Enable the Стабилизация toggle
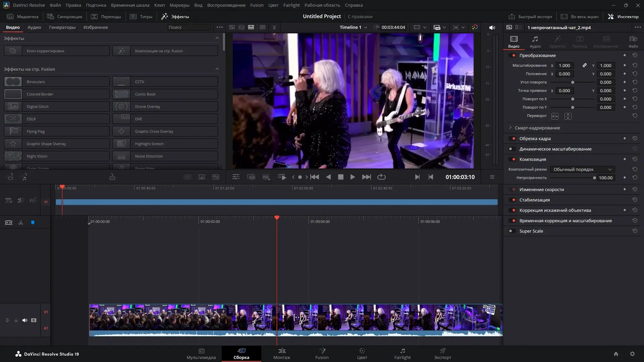The width and height of the screenshot is (644, 362). coord(513,200)
